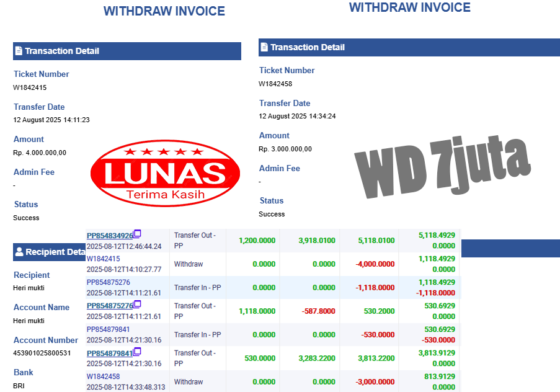
Task: Select the bank value BRI
Action: coord(19,386)
